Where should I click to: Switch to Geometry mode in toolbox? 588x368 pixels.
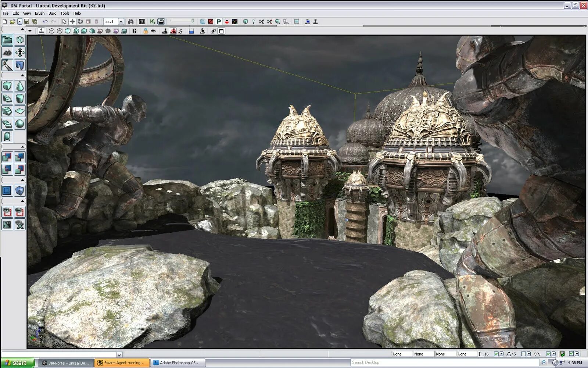point(20,40)
